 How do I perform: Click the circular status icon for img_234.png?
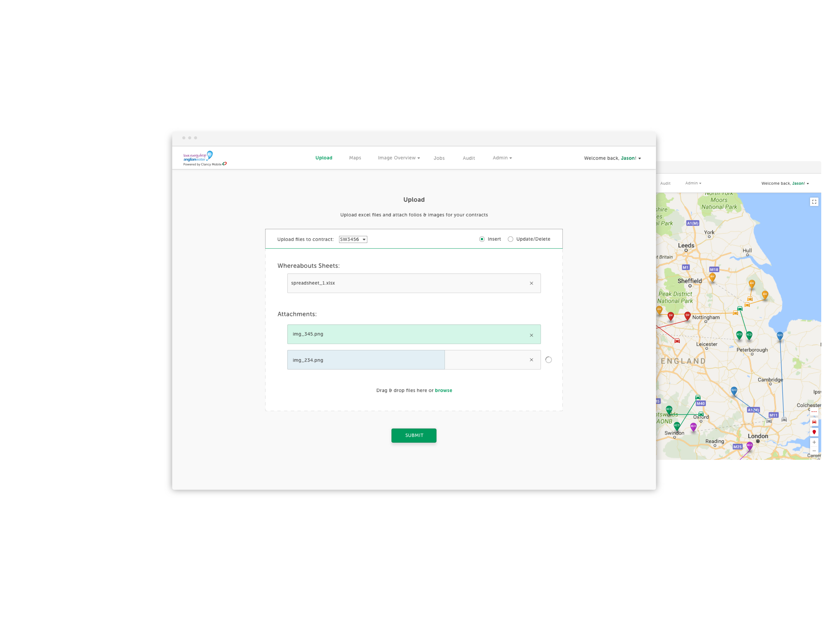coord(548,359)
